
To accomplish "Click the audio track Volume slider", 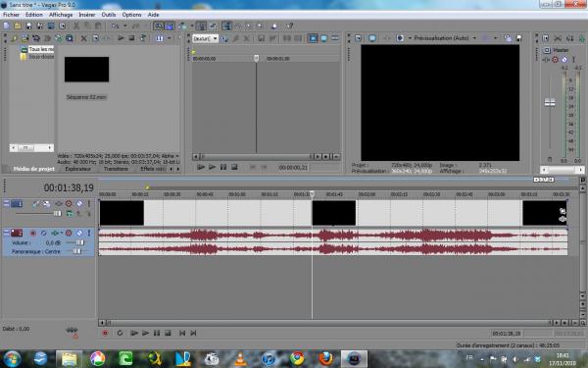I will point(80,243).
